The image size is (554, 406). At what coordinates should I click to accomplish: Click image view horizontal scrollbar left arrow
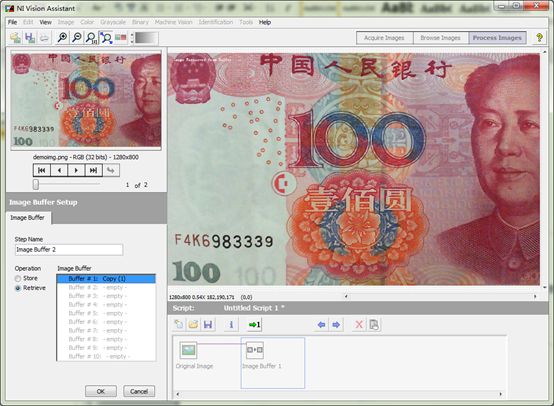346,296
